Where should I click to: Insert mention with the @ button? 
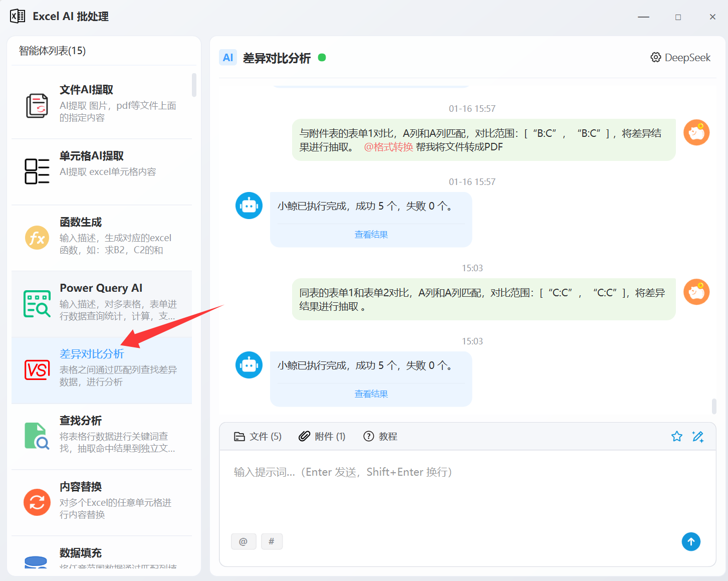244,541
